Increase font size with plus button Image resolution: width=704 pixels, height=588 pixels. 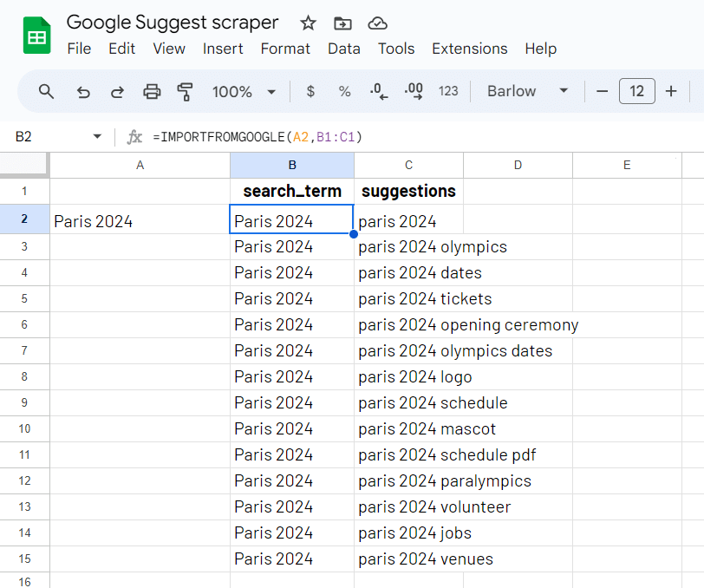coord(670,91)
